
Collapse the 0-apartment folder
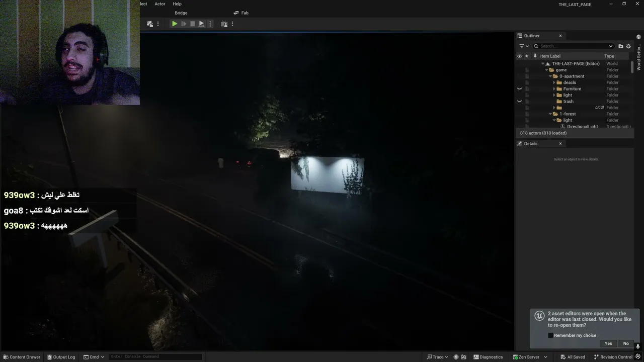[x=550, y=76]
